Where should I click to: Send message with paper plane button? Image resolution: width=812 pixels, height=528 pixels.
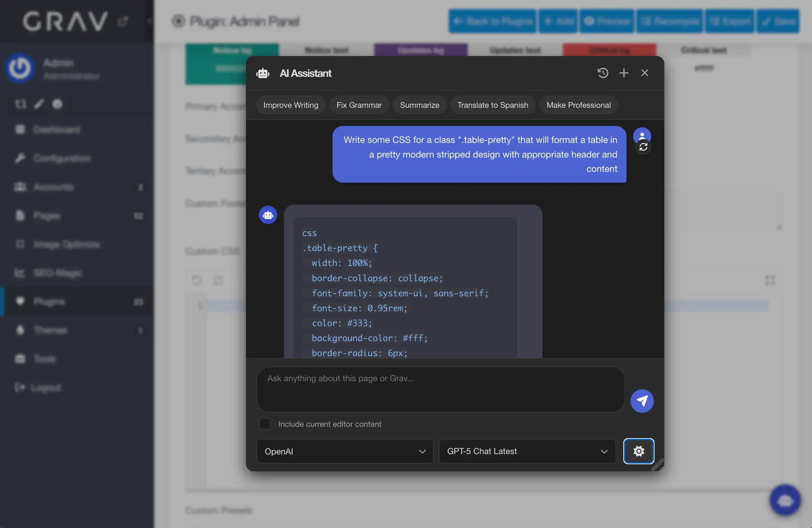pos(642,401)
